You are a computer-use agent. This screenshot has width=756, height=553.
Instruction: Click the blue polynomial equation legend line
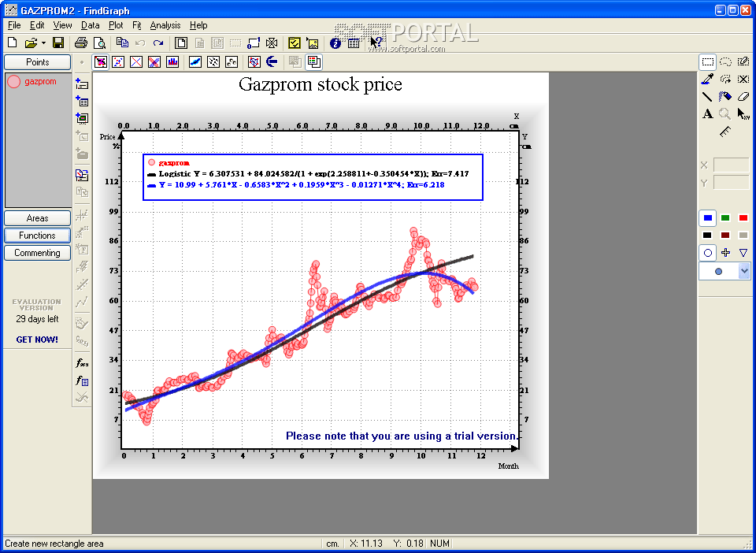(x=295, y=184)
